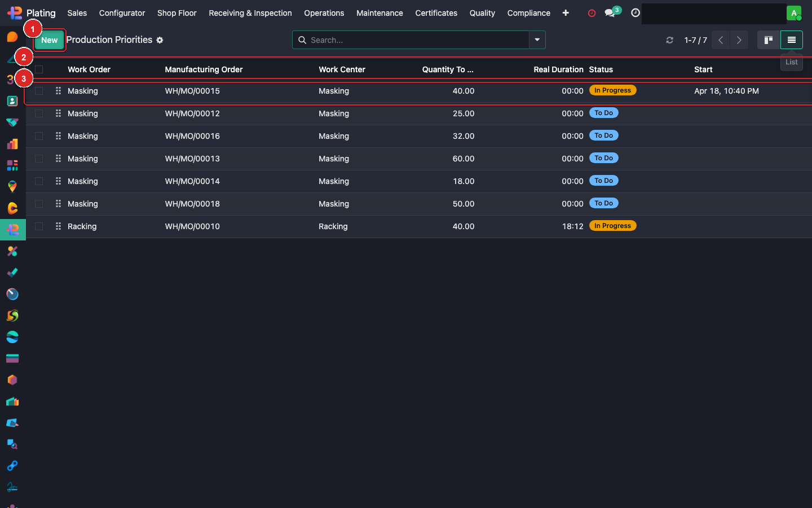The width and height of the screenshot is (812, 508).
Task: Open the Production Priorities gear settings
Action: pyautogui.click(x=160, y=40)
